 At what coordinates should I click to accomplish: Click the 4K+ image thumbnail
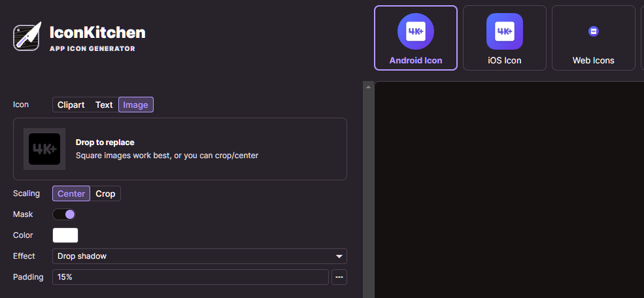pos(44,149)
